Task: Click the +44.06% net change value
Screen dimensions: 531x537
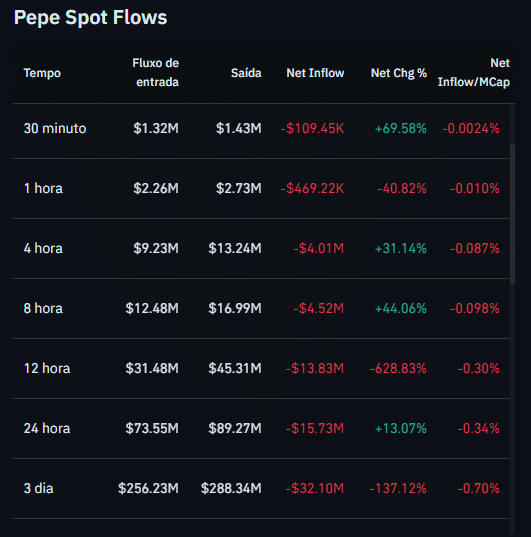Action: [401, 308]
